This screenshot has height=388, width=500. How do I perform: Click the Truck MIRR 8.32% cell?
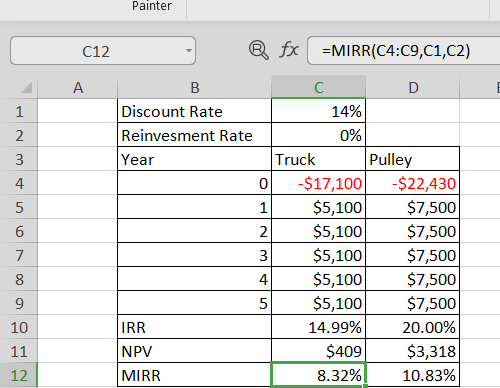point(319,375)
